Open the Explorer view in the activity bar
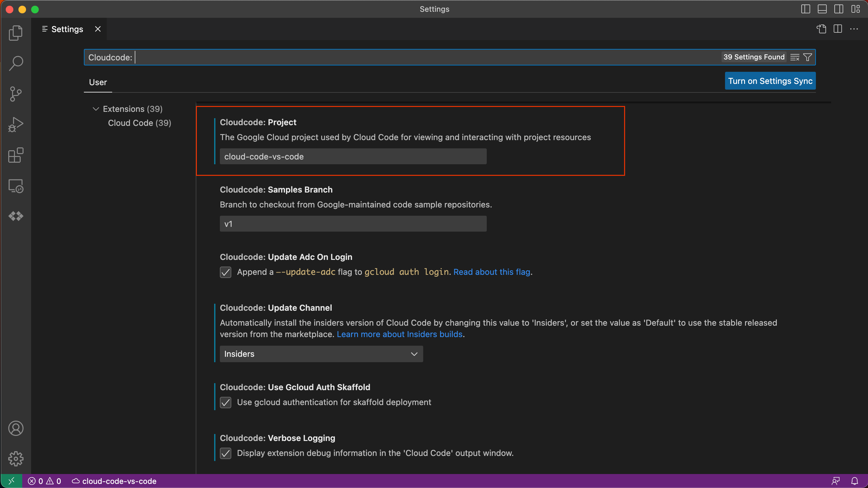 16,33
